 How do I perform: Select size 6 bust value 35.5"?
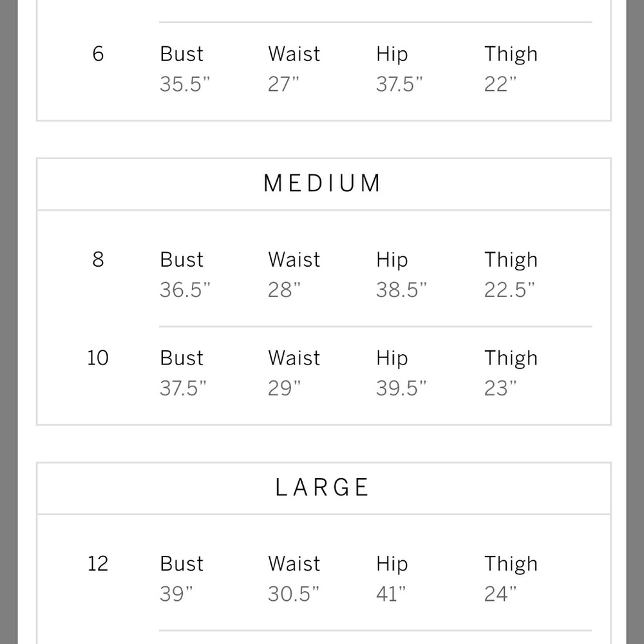pyautogui.click(x=185, y=84)
